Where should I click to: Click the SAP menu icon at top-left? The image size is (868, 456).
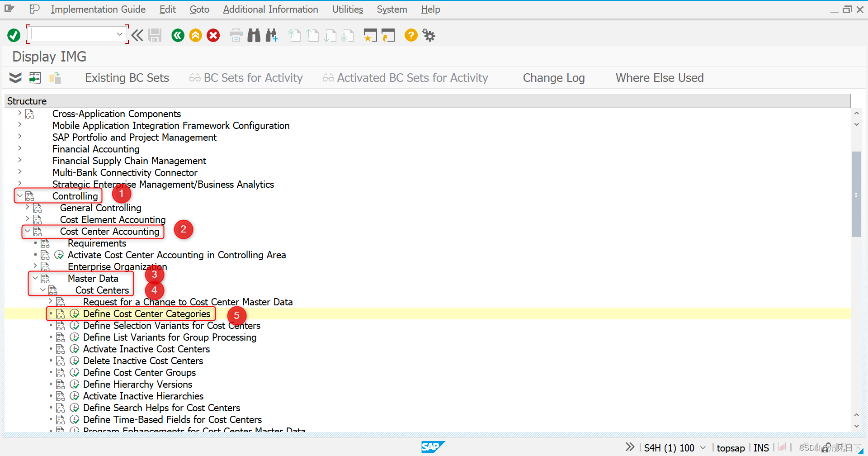(x=9, y=9)
